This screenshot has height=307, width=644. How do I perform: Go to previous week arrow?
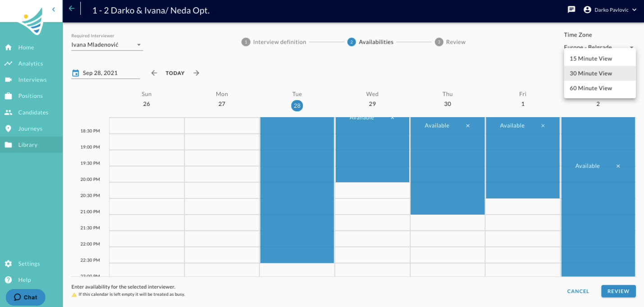(154, 73)
